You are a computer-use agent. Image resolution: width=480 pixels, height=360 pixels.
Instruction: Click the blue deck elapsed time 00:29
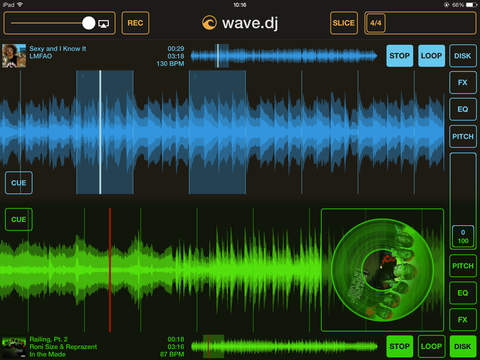(x=176, y=49)
